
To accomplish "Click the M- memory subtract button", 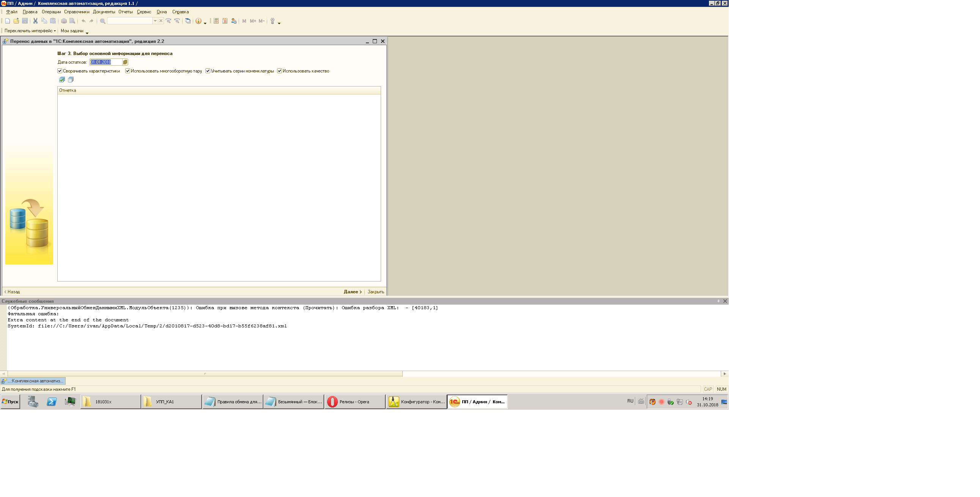I will 262,21.
